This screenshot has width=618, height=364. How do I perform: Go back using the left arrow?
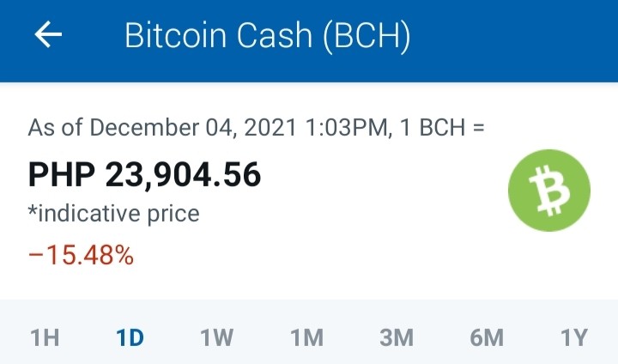[x=48, y=34]
